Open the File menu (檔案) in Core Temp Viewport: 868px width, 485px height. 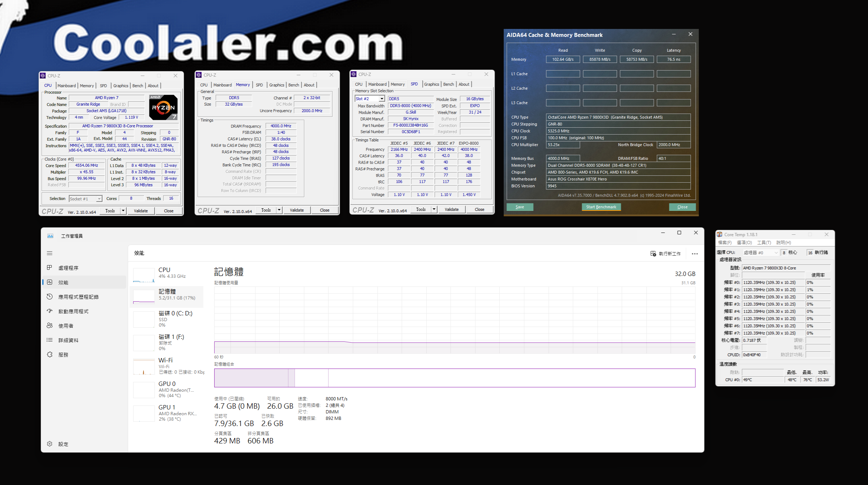click(725, 243)
